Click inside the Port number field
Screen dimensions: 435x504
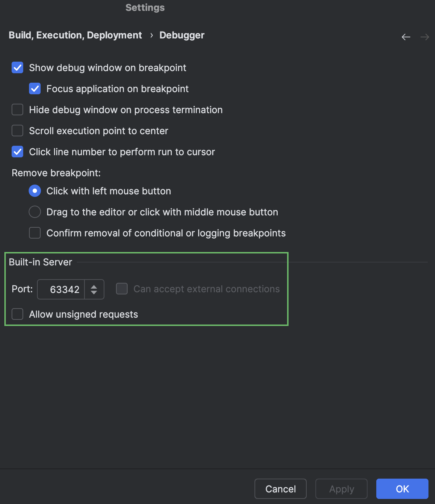[x=61, y=289]
